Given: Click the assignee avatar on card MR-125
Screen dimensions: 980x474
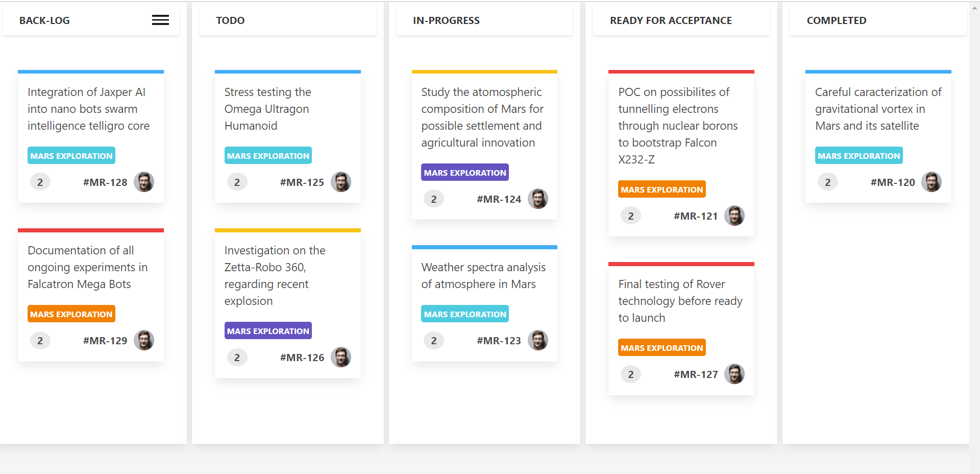Looking at the screenshot, I should pos(341,182).
